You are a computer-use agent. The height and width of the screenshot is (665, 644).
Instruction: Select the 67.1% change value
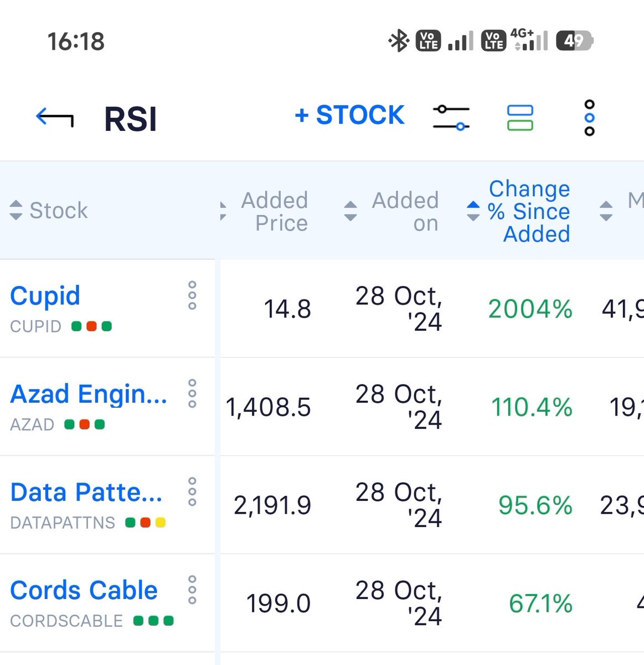pyautogui.click(x=540, y=603)
